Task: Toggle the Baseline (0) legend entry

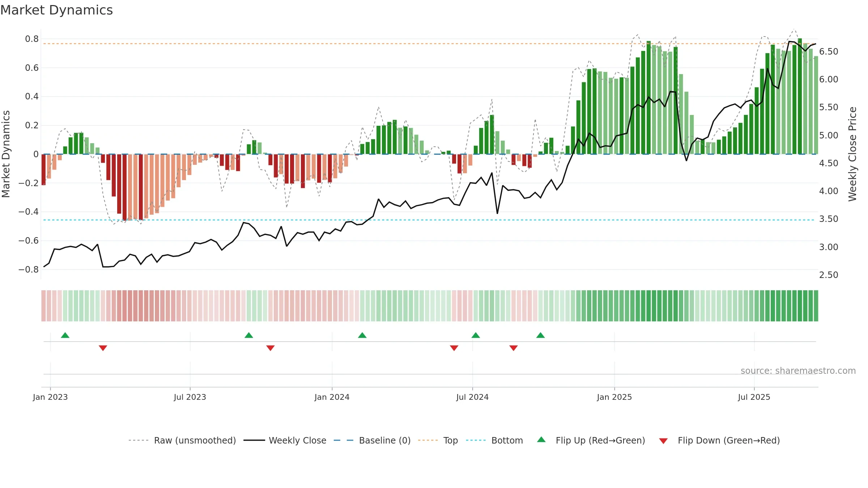Action: click(x=372, y=440)
